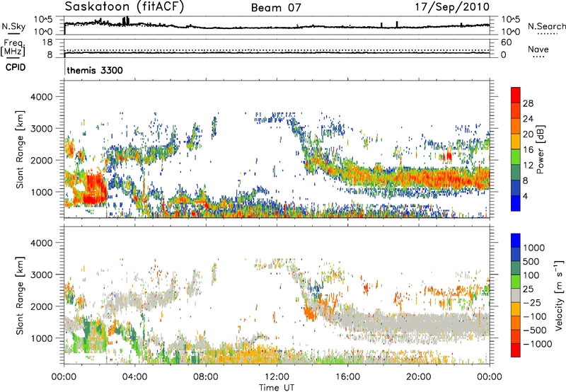
Task: Click the '28' power scale value
Action: (528, 103)
